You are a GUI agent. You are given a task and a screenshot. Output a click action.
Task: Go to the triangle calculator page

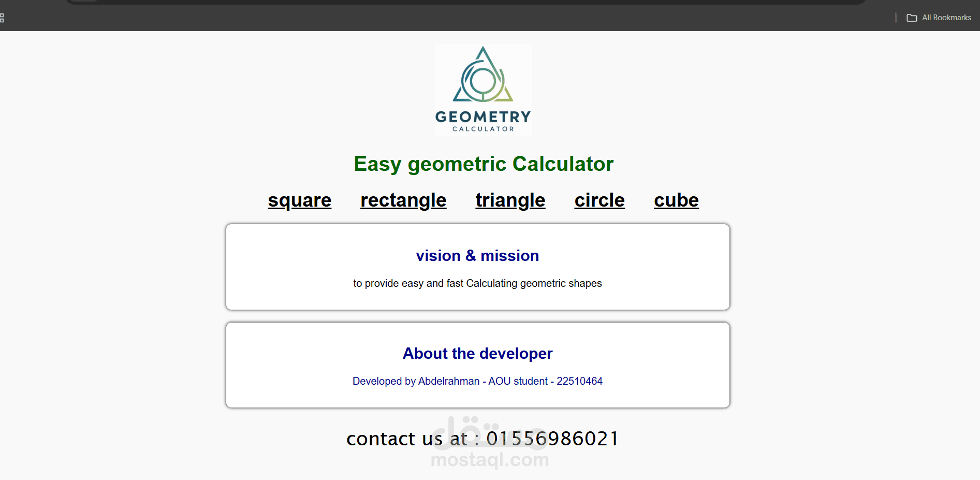[x=510, y=200]
